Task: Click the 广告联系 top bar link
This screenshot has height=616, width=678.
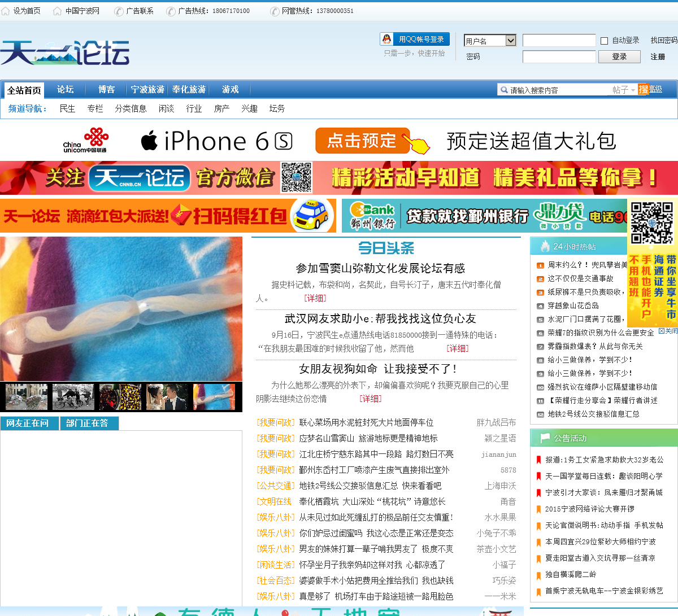Action: 140,11
